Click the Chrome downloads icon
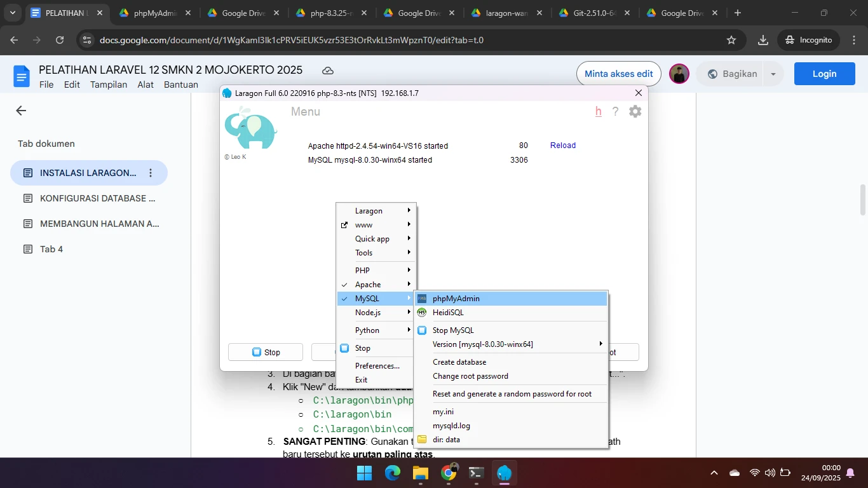 tap(763, 40)
